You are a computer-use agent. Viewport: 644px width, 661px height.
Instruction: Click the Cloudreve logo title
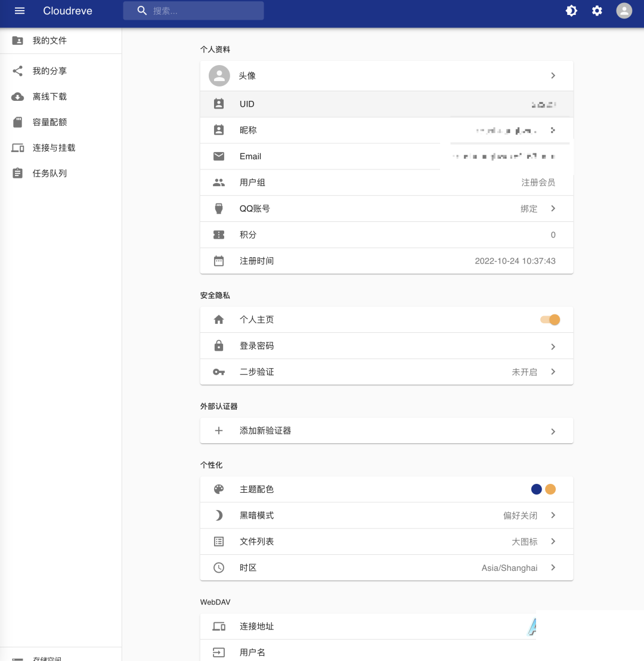(x=67, y=11)
